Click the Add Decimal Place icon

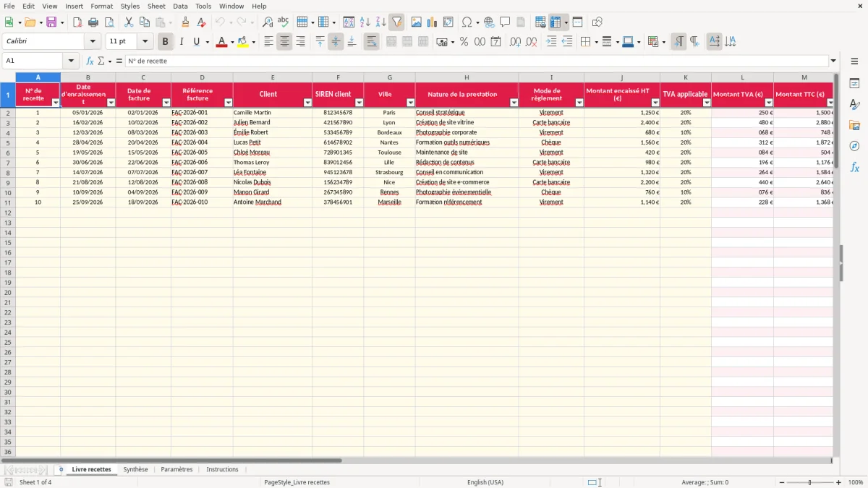click(515, 42)
